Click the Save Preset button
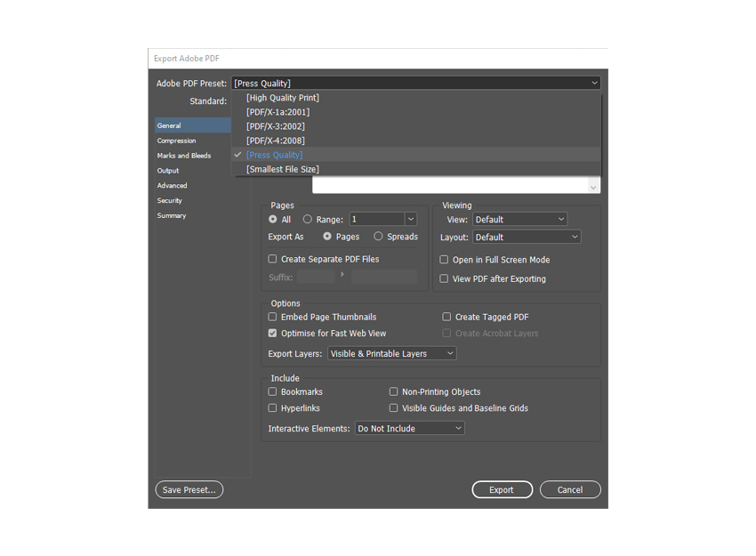Image resolution: width=756 pixels, height=556 pixels. pyautogui.click(x=189, y=489)
